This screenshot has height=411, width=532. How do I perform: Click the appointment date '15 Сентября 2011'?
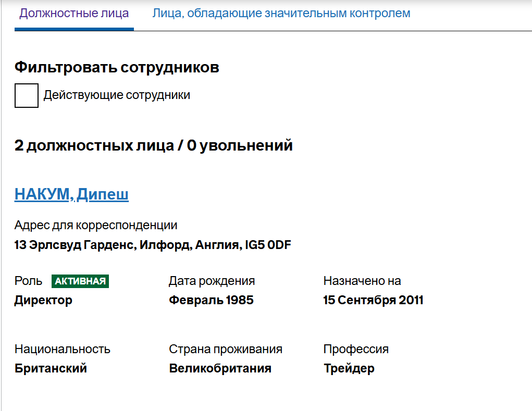coord(373,300)
